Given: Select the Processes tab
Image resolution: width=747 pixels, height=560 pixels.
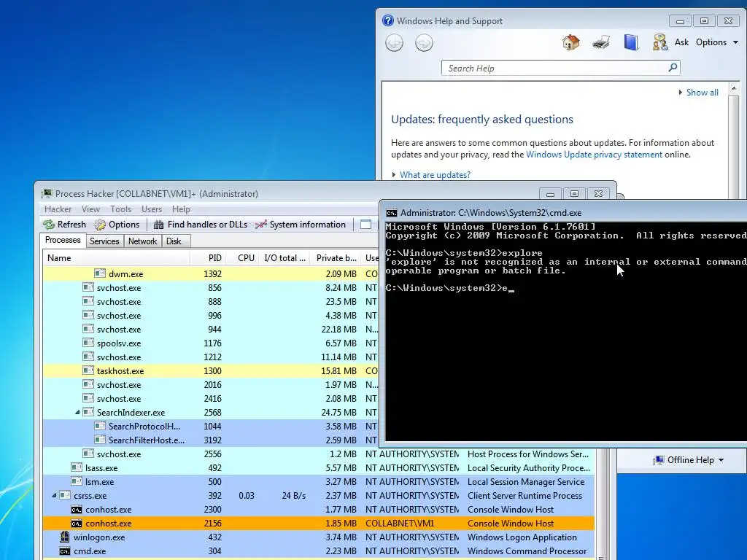Looking at the screenshot, I should [x=63, y=240].
